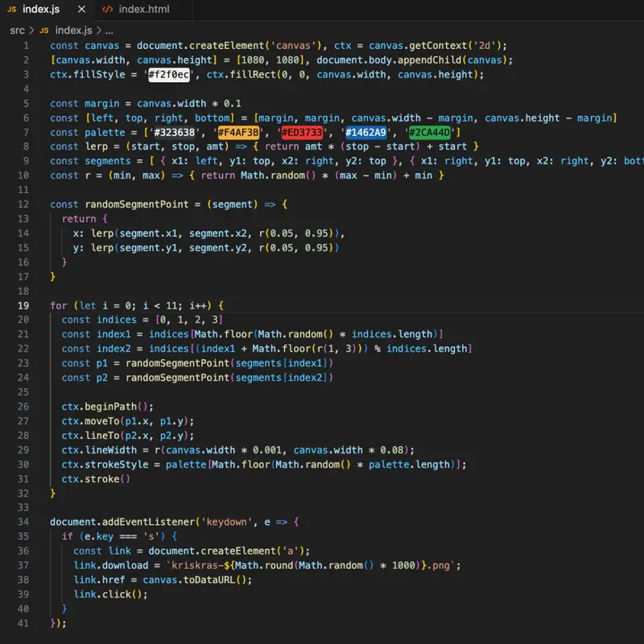Image resolution: width=644 pixels, height=644 pixels.
Task: Click the red #ED3733 palette color
Action: tap(302, 132)
